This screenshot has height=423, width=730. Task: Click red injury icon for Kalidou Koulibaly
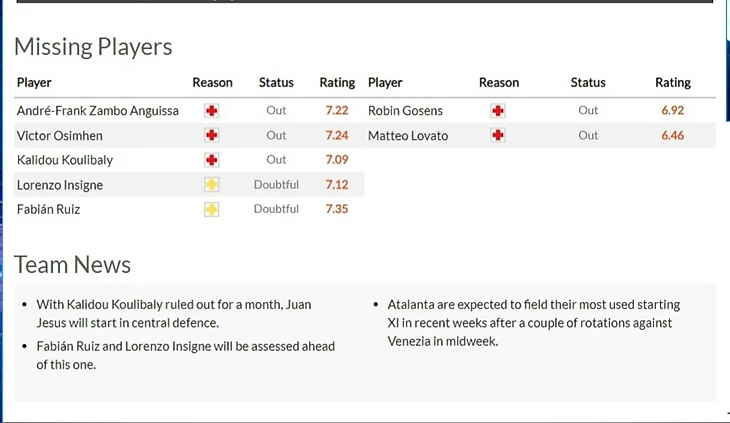pos(212,160)
